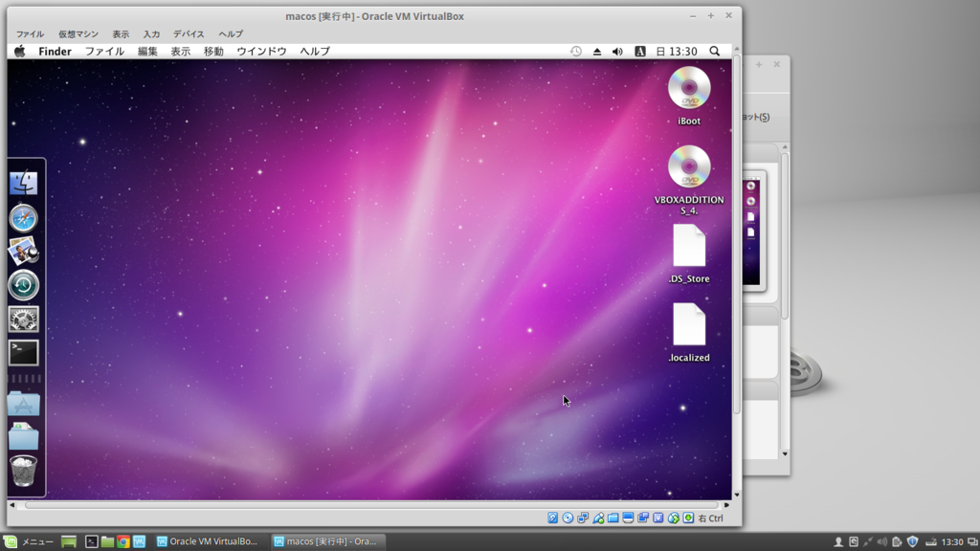Click the scroll right arrow of VM view

click(x=726, y=505)
